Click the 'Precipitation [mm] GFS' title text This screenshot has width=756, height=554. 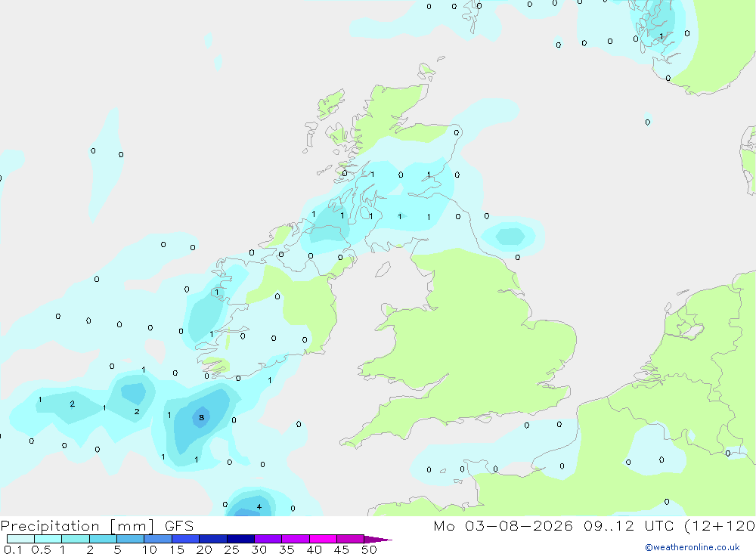[97, 526]
